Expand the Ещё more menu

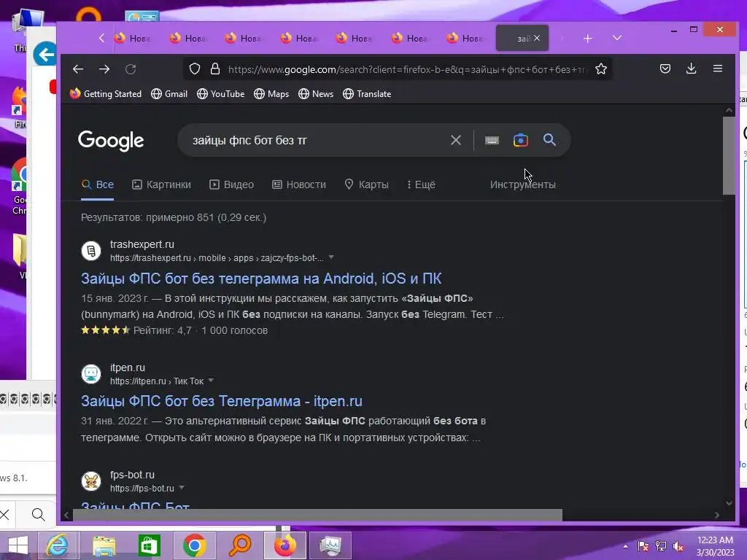[x=421, y=184]
